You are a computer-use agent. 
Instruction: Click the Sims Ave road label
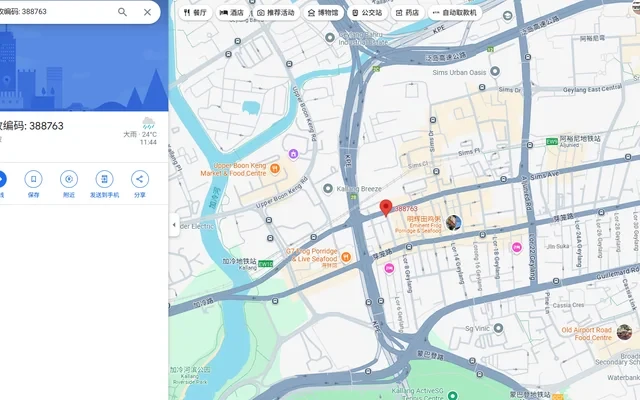point(544,175)
